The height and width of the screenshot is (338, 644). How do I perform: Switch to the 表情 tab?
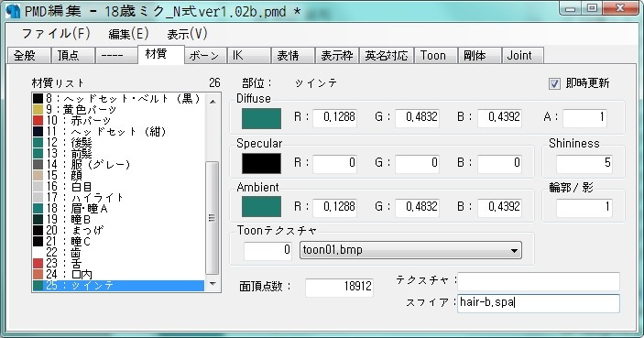pyautogui.click(x=293, y=56)
